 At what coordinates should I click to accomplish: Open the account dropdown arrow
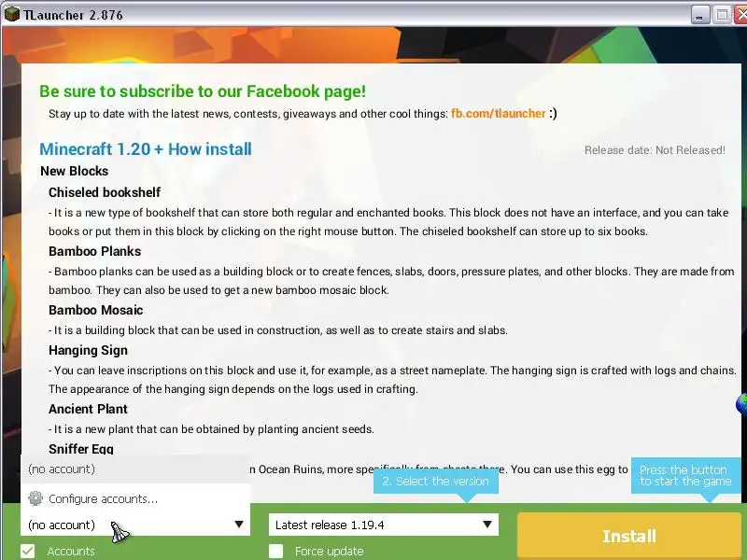point(239,525)
